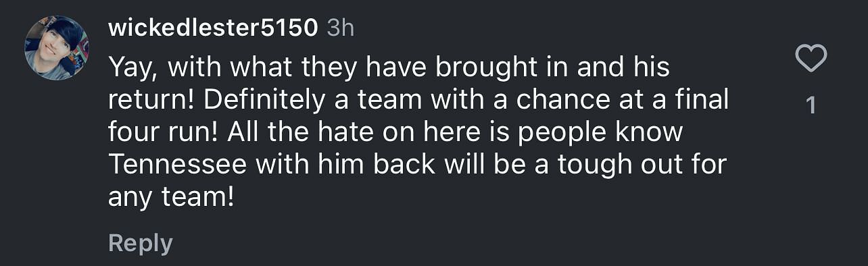Open wickedlester5150's profile picture
The height and width of the screenshot is (266, 868).
pyautogui.click(x=57, y=49)
